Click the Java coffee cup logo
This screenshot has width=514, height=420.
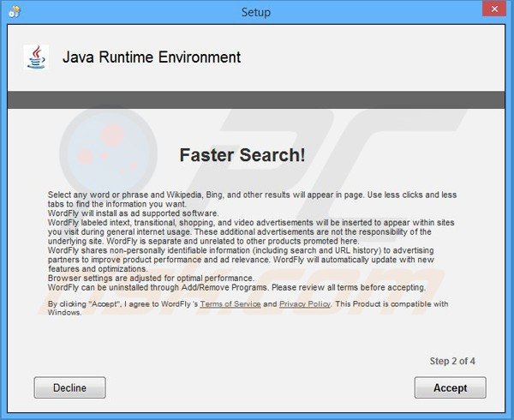[x=36, y=57]
